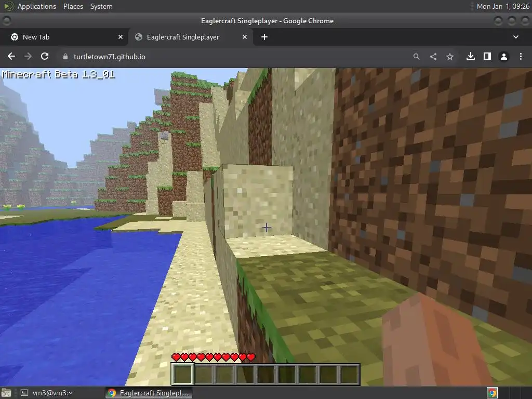This screenshot has width=532, height=399.
Task: Toggle the Chrome side panel icon
Action: coord(487,56)
